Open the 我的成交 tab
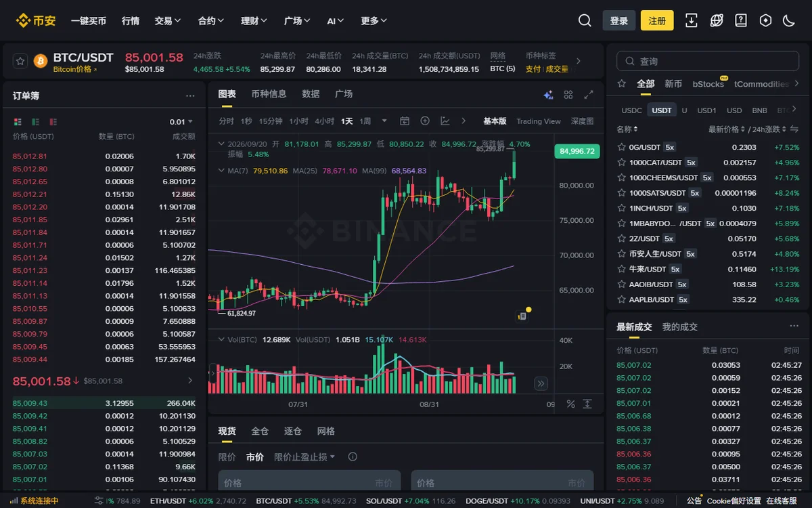 679,326
